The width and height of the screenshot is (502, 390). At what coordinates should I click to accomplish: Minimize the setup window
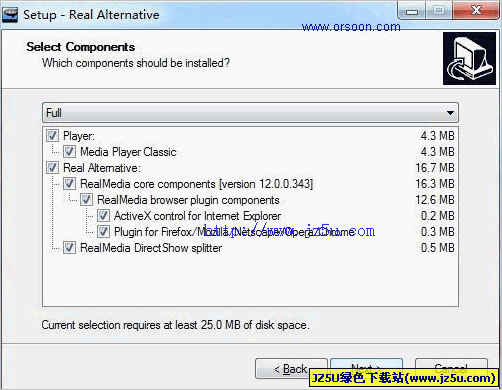tap(412, 11)
